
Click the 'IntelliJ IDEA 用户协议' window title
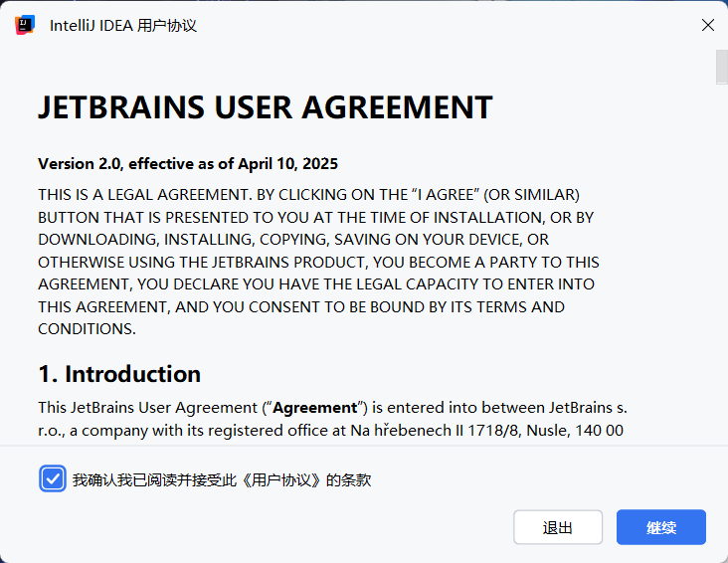coord(123,26)
